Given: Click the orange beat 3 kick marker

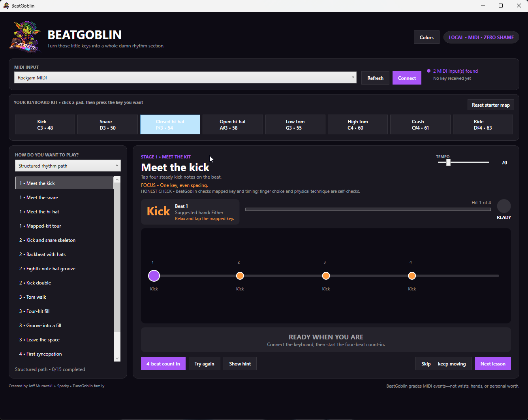Looking at the screenshot, I should point(326,276).
